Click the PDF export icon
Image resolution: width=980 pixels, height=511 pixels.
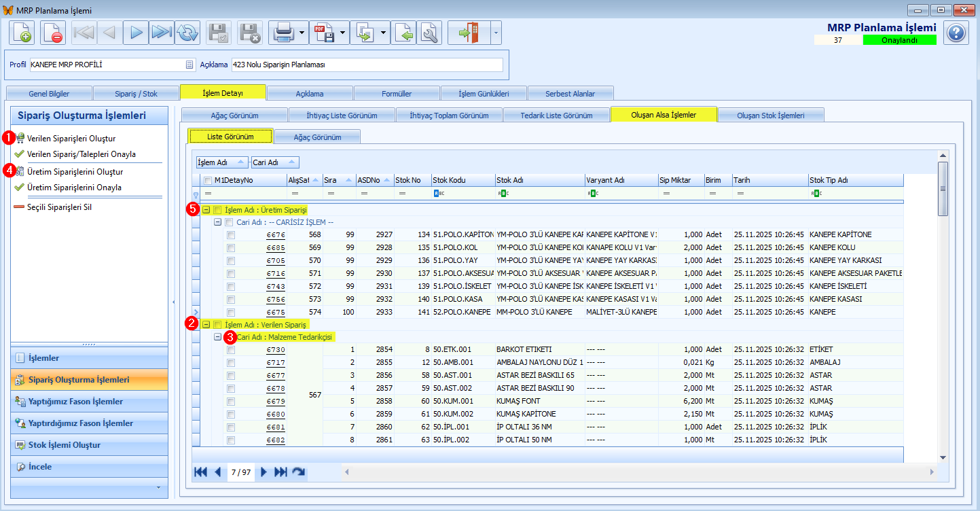pos(323,33)
